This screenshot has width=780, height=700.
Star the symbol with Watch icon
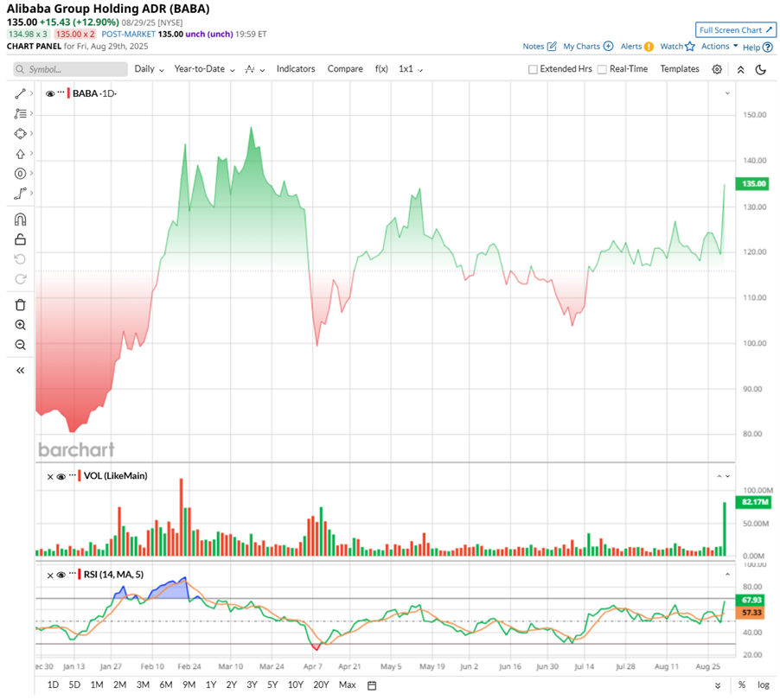pyautogui.click(x=689, y=47)
